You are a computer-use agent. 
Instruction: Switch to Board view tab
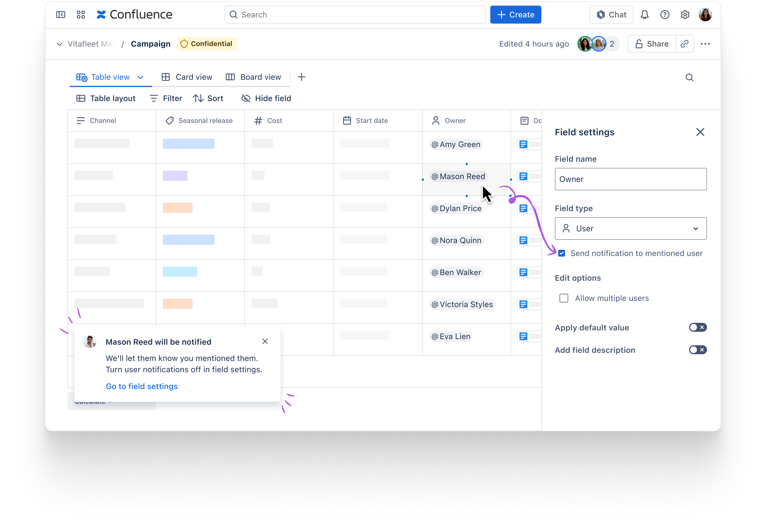pos(253,77)
